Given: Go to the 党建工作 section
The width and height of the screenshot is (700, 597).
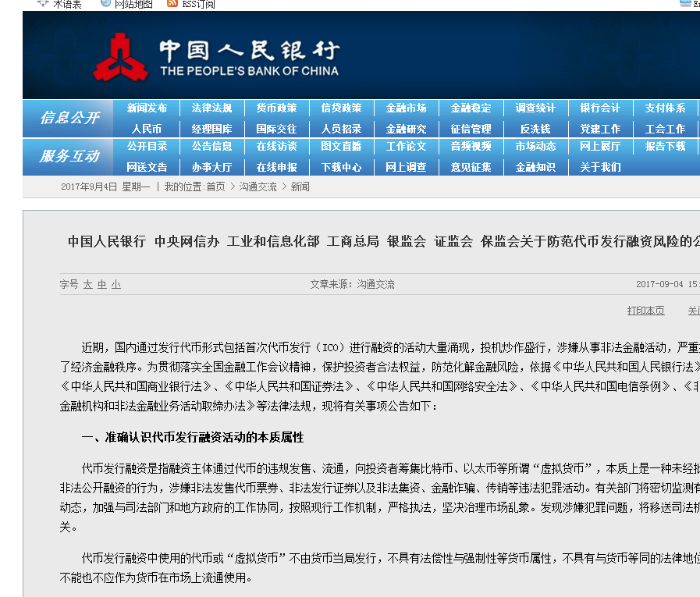Looking at the screenshot, I should tap(600, 129).
